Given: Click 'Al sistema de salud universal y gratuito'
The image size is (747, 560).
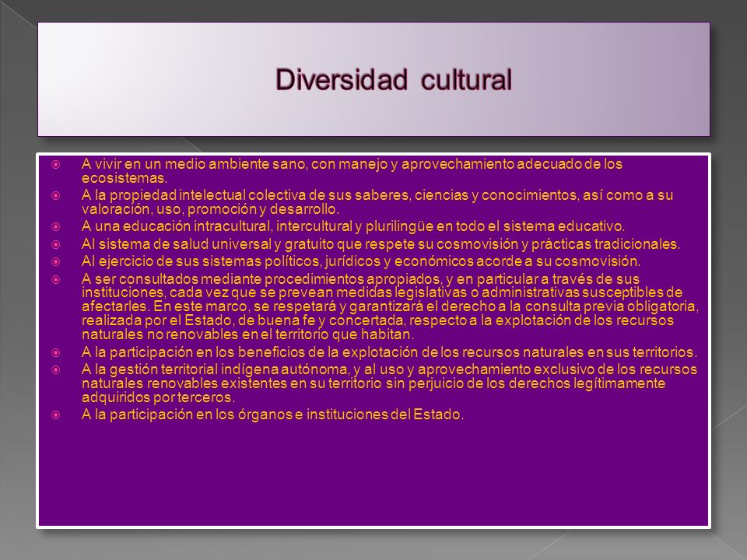Looking at the screenshot, I should click(209, 244).
